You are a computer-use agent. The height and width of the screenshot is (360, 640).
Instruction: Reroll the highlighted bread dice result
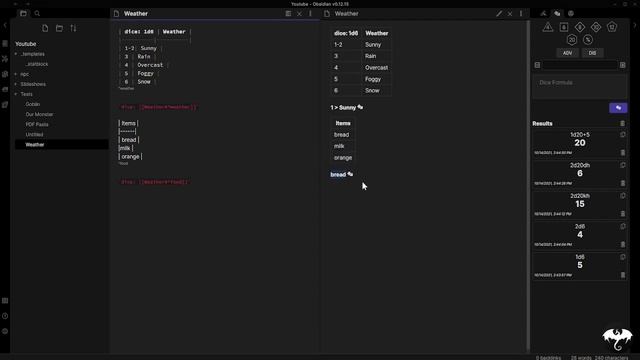pos(350,174)
